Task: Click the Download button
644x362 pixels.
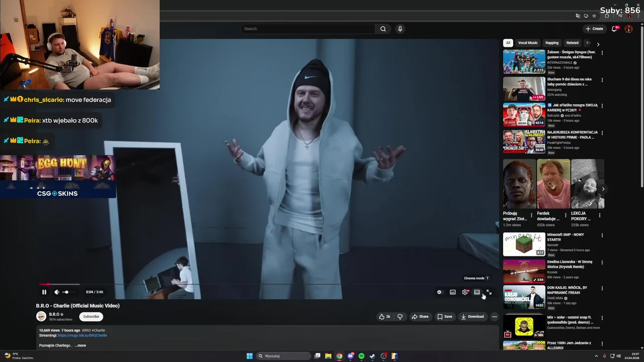Action: [472, 317]
